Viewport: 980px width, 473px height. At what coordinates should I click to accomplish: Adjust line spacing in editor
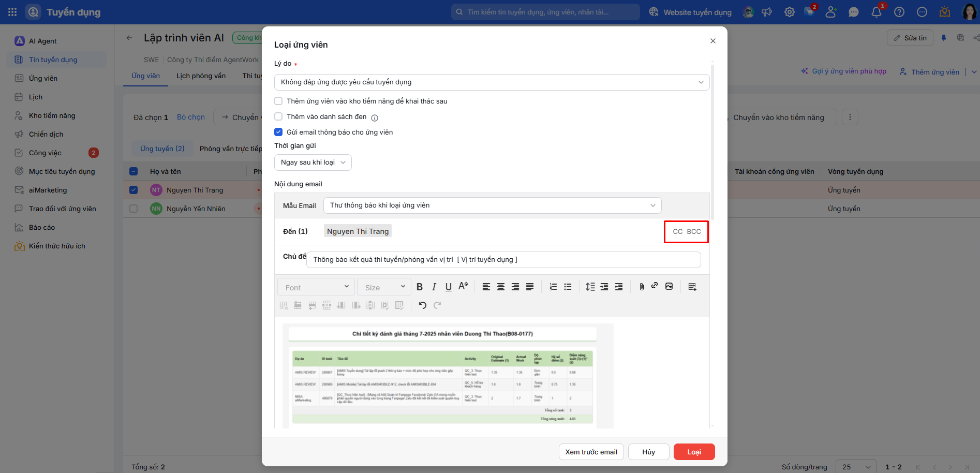(590, 287)
